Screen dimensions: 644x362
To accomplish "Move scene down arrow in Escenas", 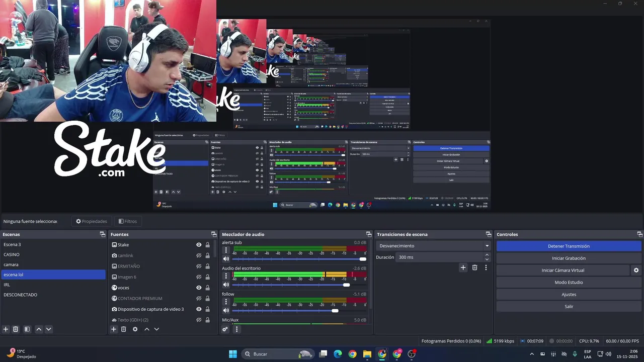I will [x=48, y=329].
